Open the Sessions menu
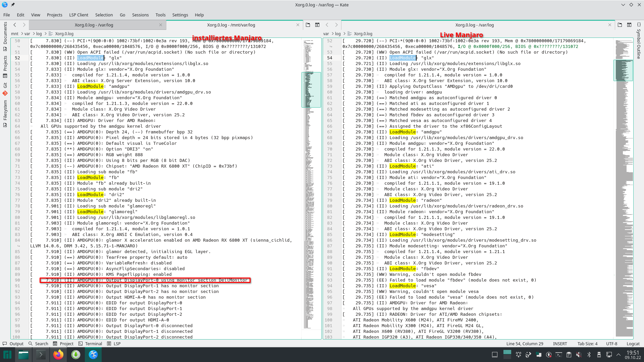 click(x=140, y=15)
